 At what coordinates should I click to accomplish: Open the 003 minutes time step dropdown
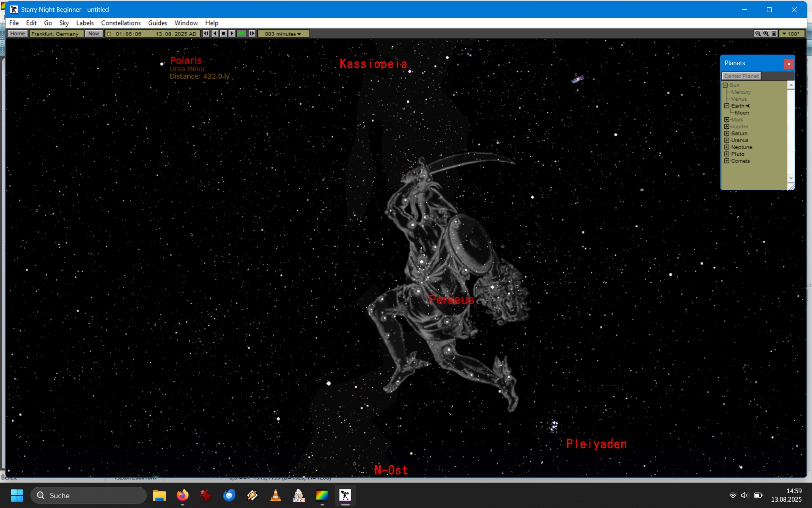[x=283, y=33]
